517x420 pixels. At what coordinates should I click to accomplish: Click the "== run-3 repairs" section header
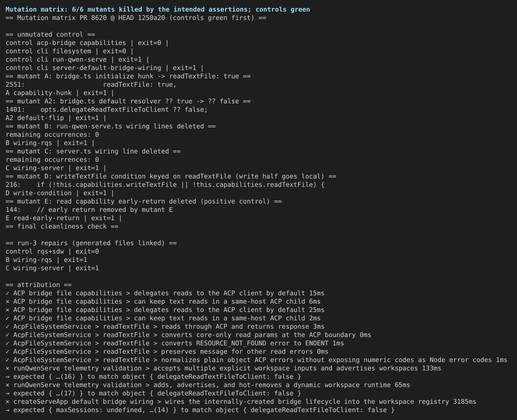tap(91, 243)
